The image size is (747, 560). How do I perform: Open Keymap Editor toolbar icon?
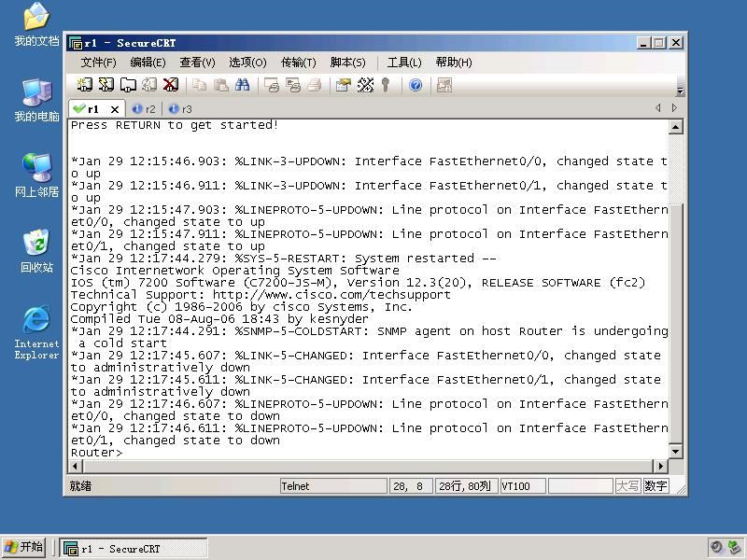pyautogui.click(x=365, y=85)
